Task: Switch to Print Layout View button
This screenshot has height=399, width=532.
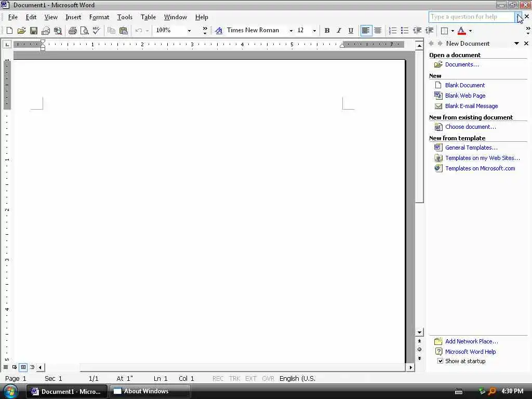Action: pyautogui.click(x=23, y=367)
